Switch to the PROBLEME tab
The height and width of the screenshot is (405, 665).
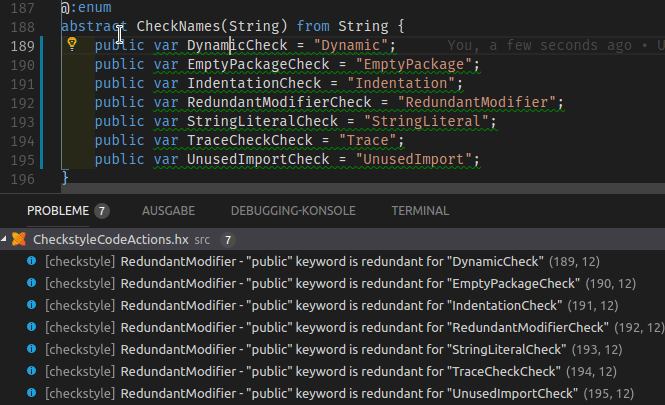click(x=58, y=211)
